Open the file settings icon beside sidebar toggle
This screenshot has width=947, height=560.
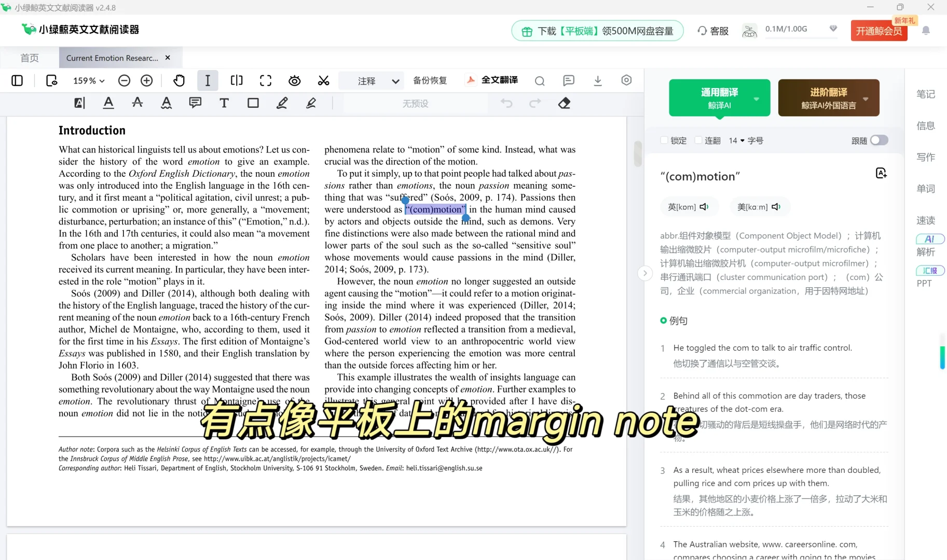(51, 80)
